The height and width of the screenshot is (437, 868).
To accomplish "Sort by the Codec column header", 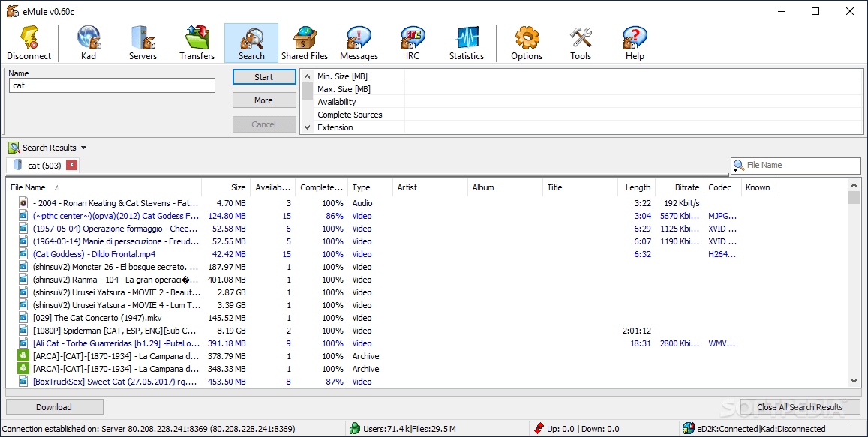I will coord(722,187).
